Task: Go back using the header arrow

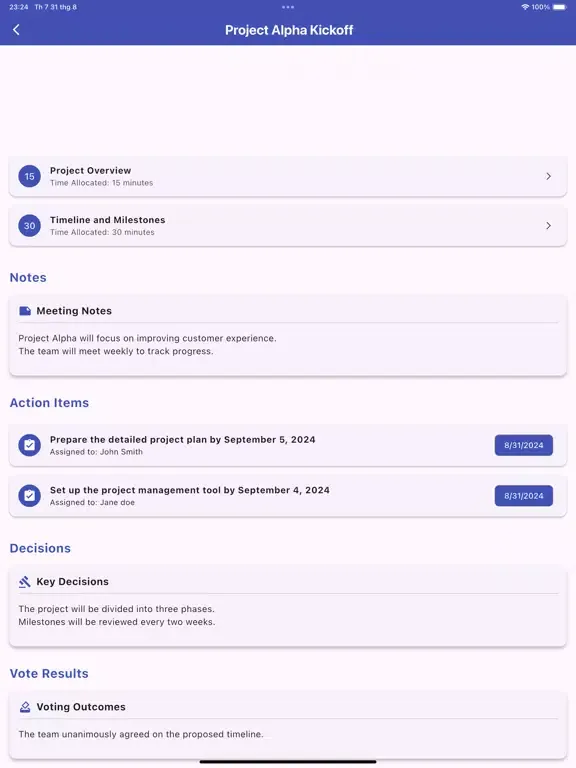Action: pos(16,30)
